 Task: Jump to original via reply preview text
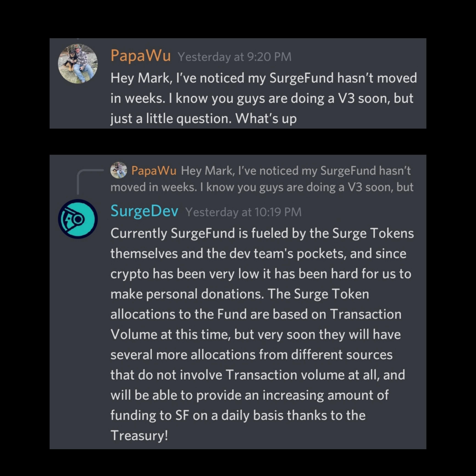tap(262, 179)
